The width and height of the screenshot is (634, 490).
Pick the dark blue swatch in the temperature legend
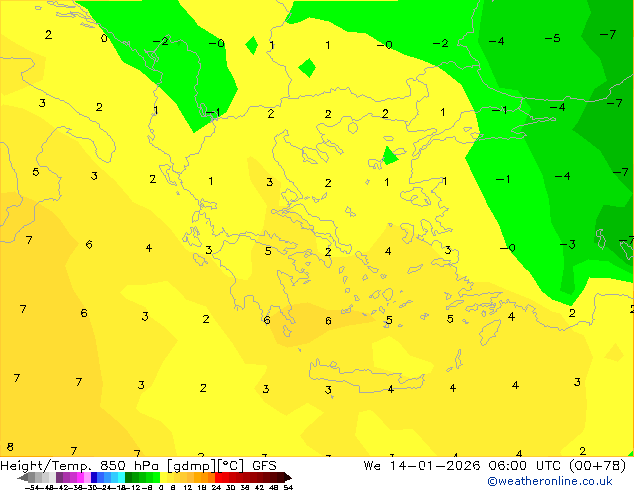(94, 477)
